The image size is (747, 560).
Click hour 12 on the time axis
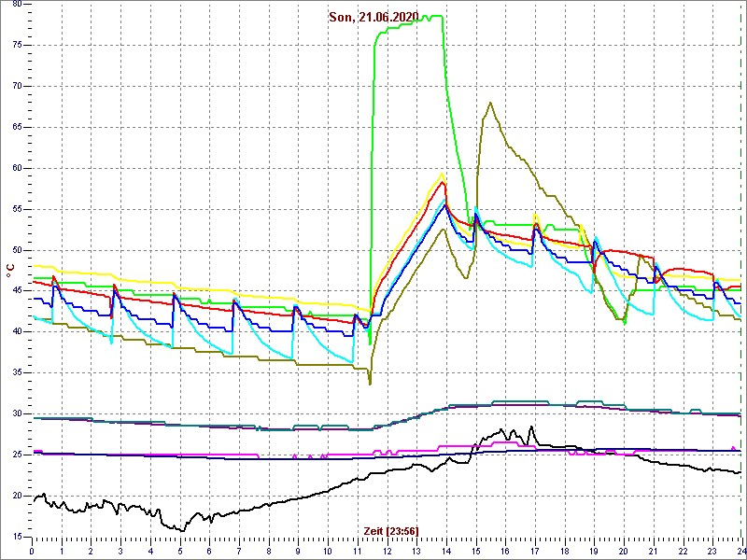coord(387,550)
